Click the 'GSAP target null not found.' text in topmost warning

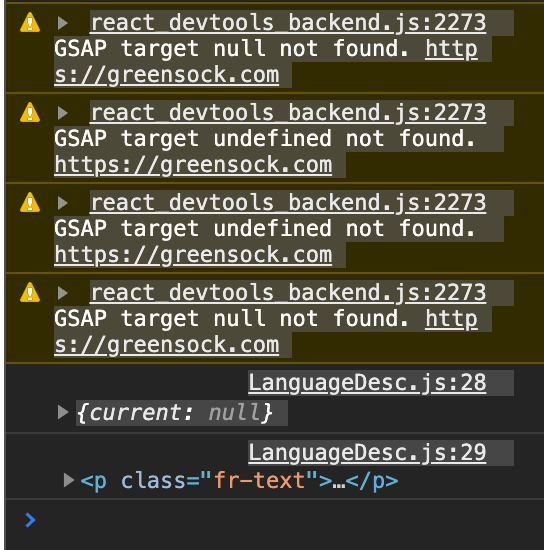pos(231,49)
